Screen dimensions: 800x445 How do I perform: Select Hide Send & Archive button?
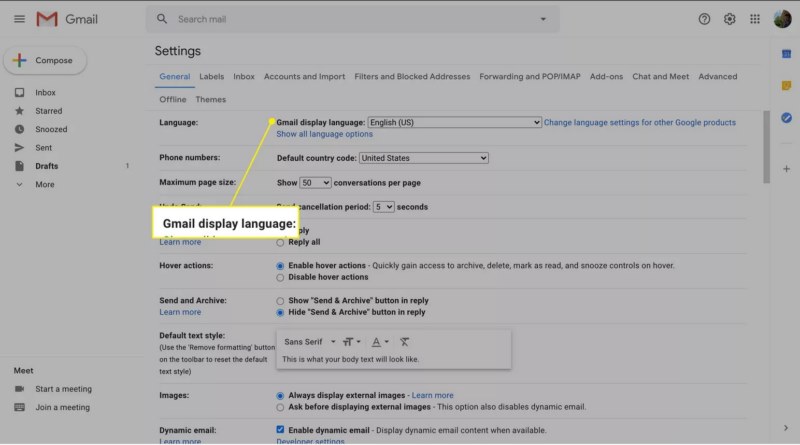coord(280,312)
